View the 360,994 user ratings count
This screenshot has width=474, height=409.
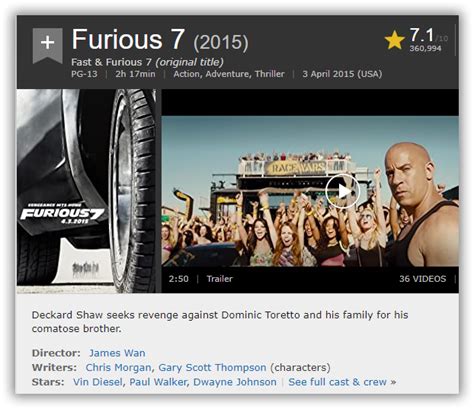[425, 48]
